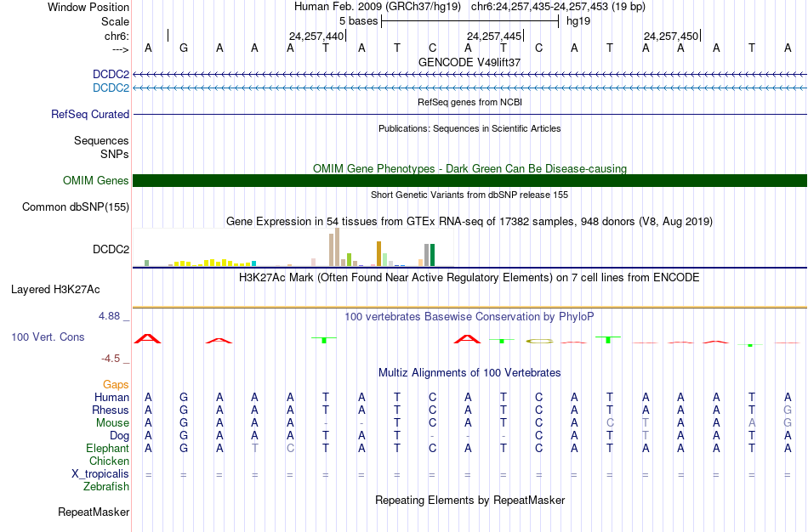
Task: Click the 24,257,440 coordinate on ruler
Action: pos(316,36)
